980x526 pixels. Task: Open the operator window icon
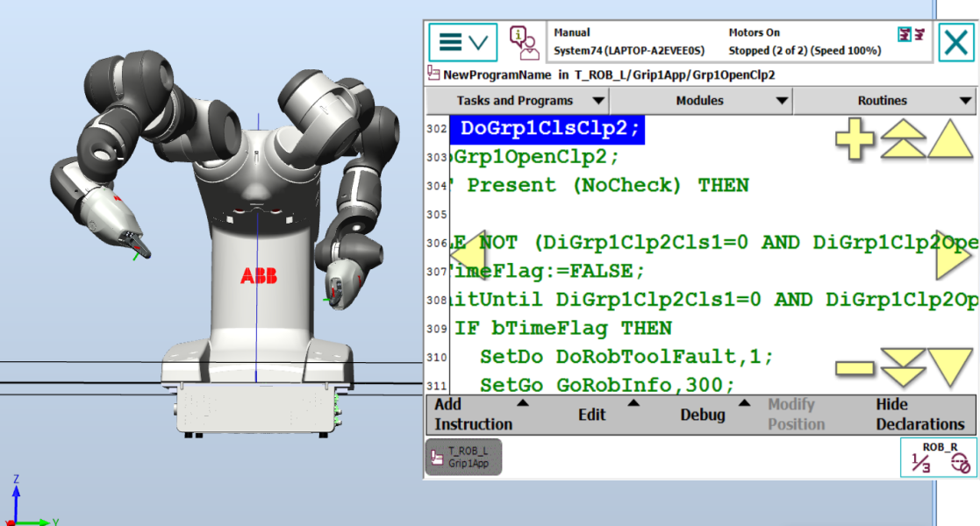coord(523,42)
